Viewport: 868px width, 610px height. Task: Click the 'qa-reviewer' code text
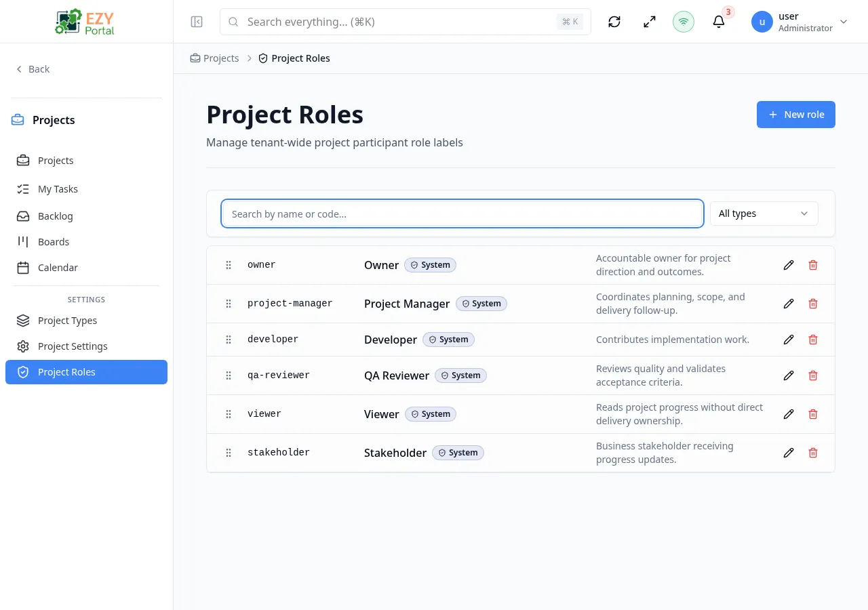click(279, 375)
